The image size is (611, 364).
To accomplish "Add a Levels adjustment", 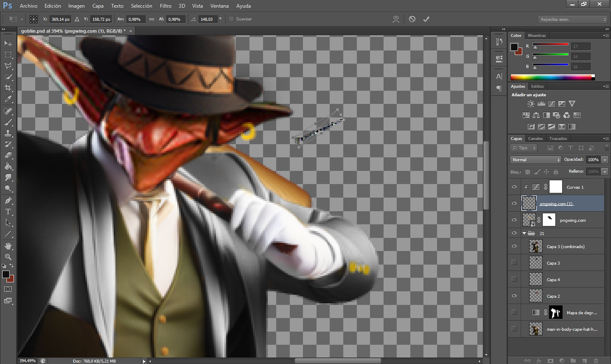I will pos(541,104).
